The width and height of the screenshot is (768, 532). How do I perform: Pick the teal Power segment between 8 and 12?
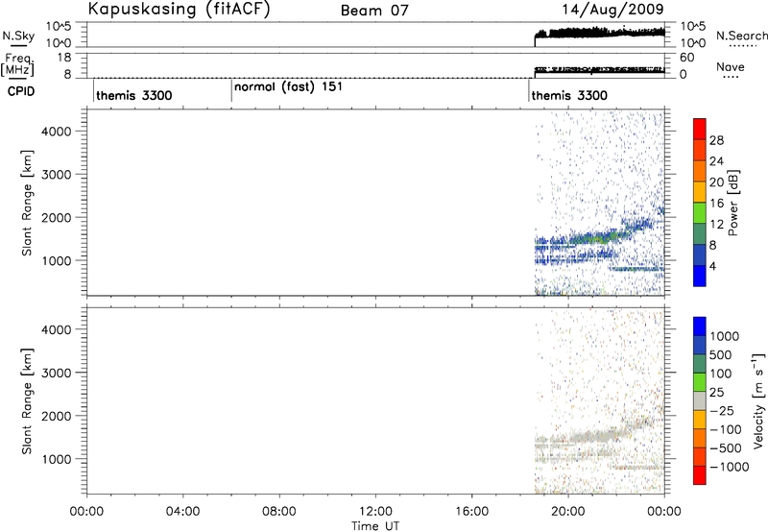[700, 234]
